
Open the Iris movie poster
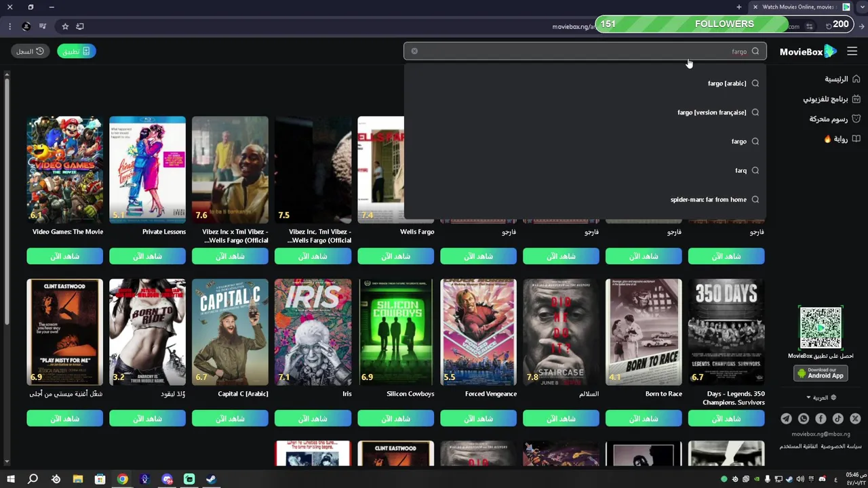313,332
